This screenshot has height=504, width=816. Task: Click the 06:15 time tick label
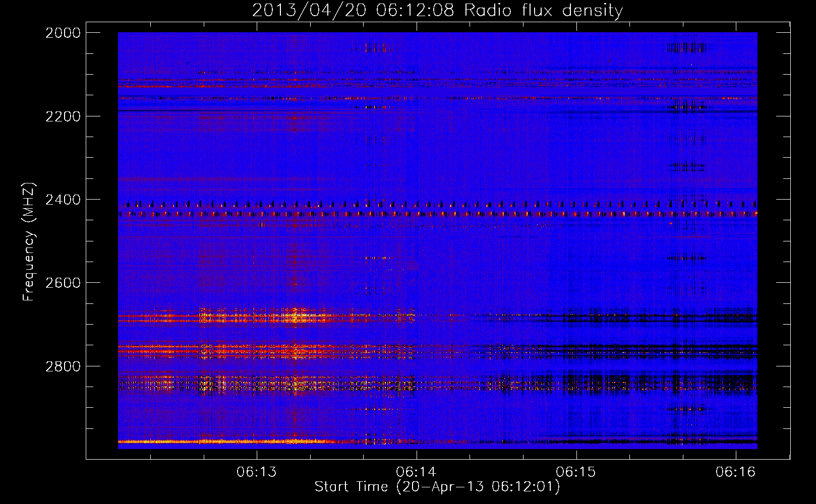576,472
